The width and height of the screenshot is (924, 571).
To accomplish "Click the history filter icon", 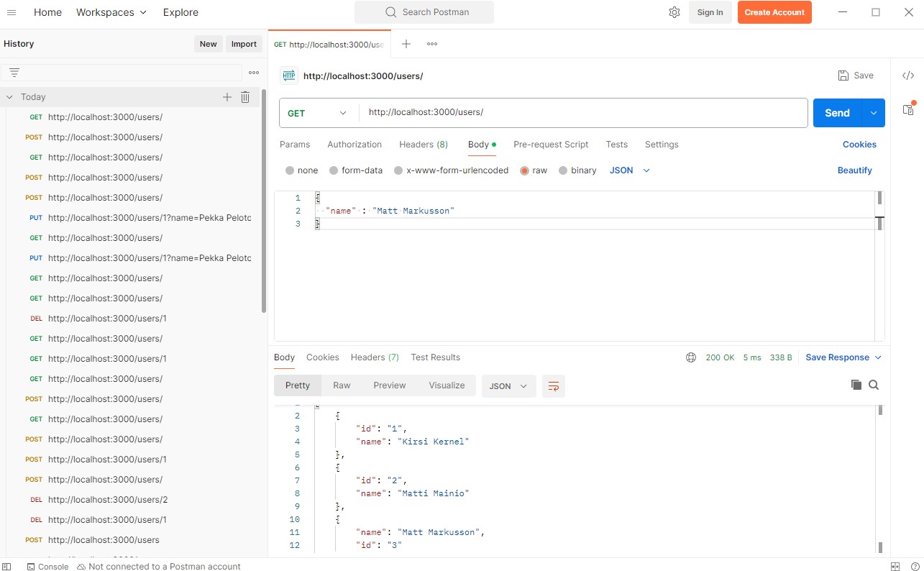I will pyautogui.click(x=14, y=73).
